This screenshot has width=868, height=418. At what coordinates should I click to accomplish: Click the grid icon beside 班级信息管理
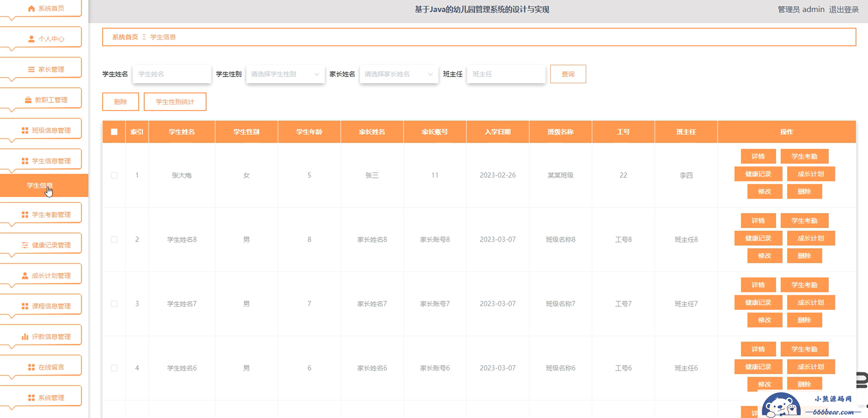point(25,130)
